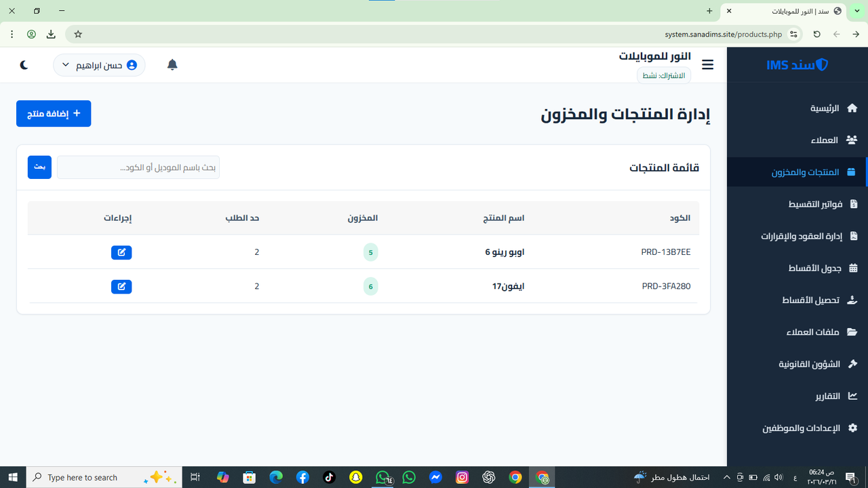Open a new browser tab with plus
The width and height of the screenshot is (868, 488).
pos(709,11)
